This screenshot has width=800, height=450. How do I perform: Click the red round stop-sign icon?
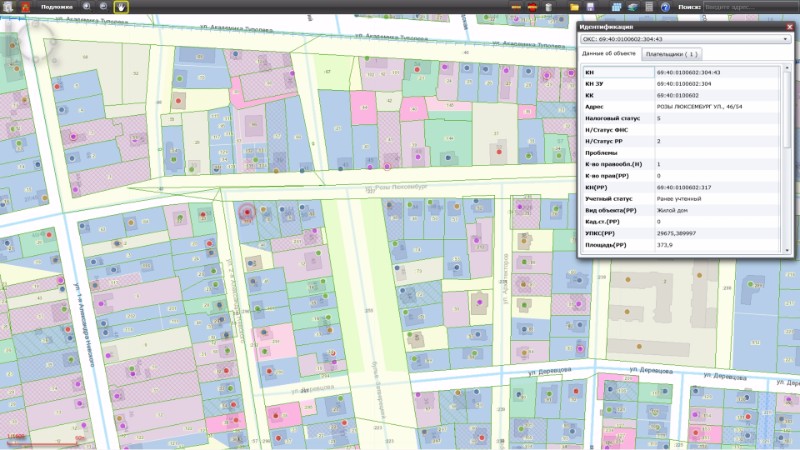click(533, 7)
